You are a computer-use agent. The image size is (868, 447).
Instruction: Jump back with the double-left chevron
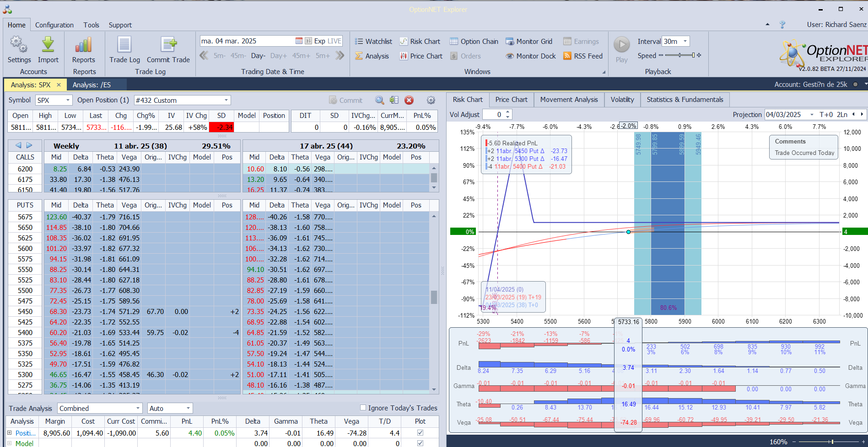point(204,55)
